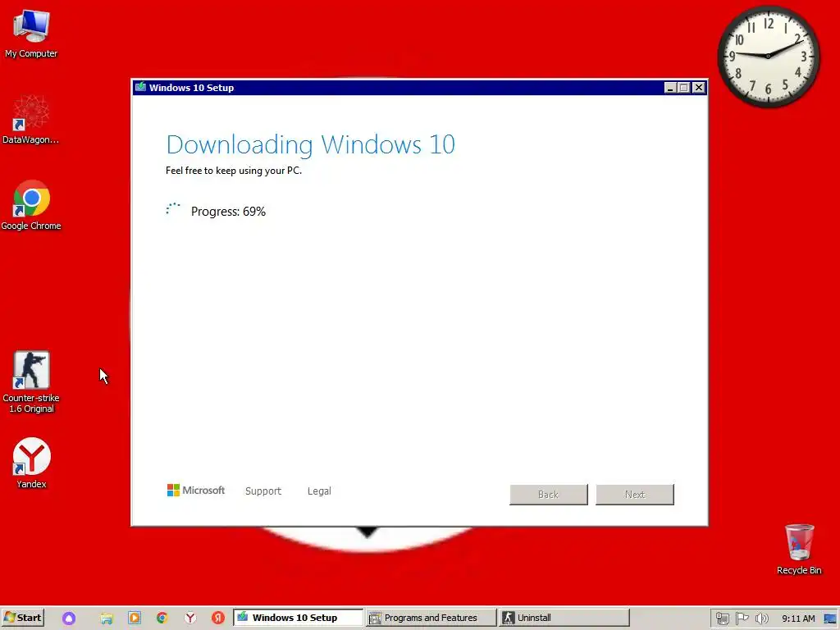Minimize the Windows 10 Setup window

(669, 87)
